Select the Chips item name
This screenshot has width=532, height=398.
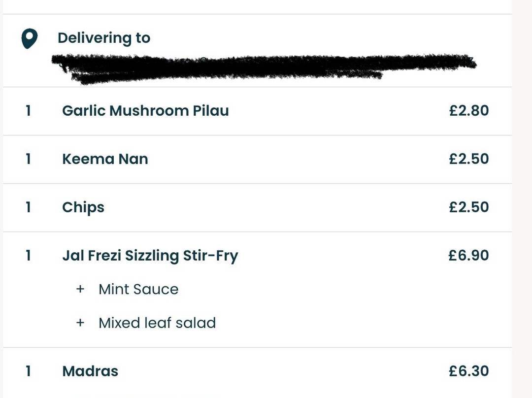(x=83, y=208)
